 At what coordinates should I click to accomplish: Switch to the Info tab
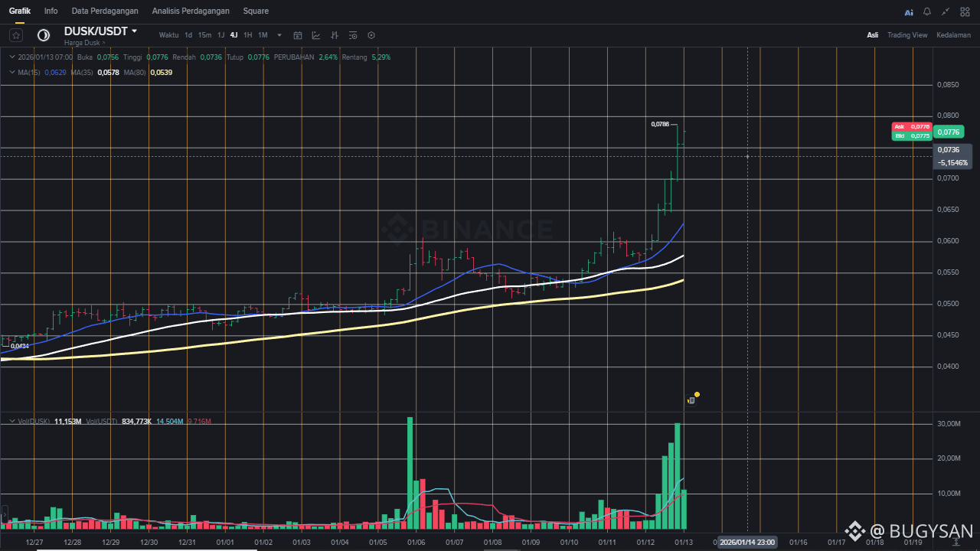[51, 11]
